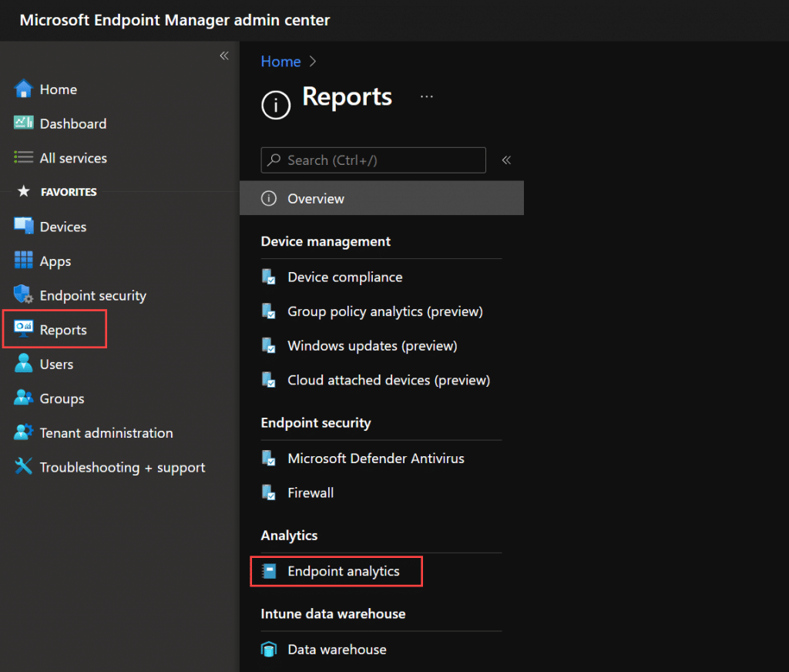Collapse the left navigation sidebar
The height and width of the screenshot is (672, 789).
[x=224, y=56]
